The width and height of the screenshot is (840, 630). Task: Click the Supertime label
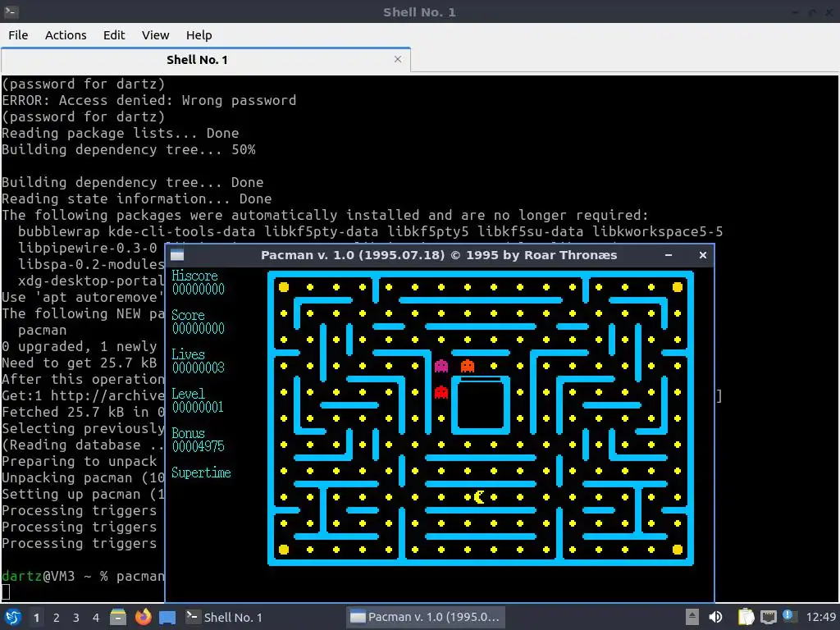(x=201, y=472)
